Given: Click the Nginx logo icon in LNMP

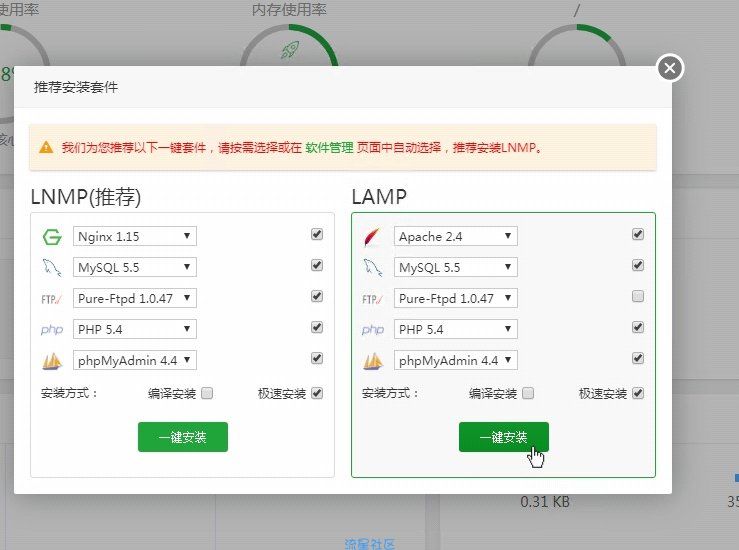Looking at the screenshot, I should pos(52,237).
